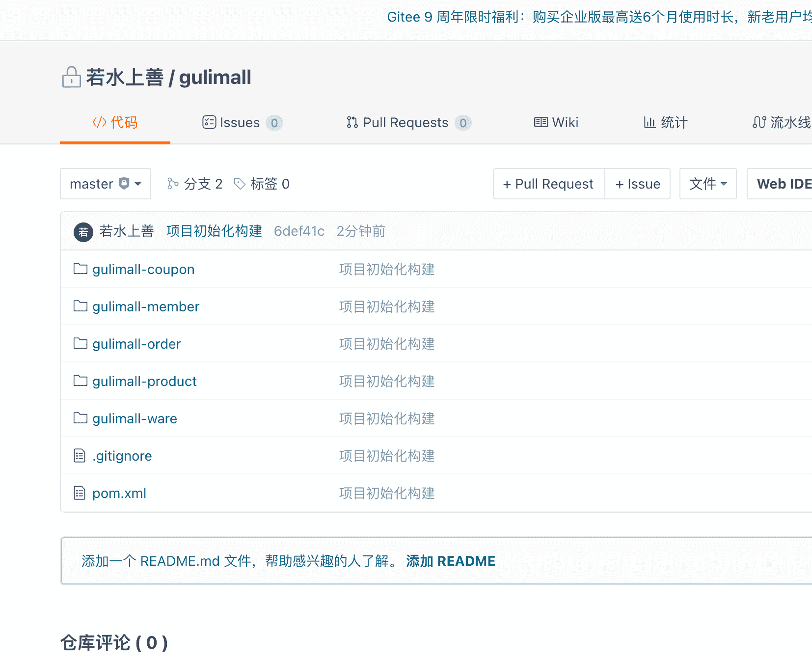Image resolution: width=812 pixels, height=662 pixels.
Task: Click the branch fork icon beside 分支 2
Action: point(173,184)
